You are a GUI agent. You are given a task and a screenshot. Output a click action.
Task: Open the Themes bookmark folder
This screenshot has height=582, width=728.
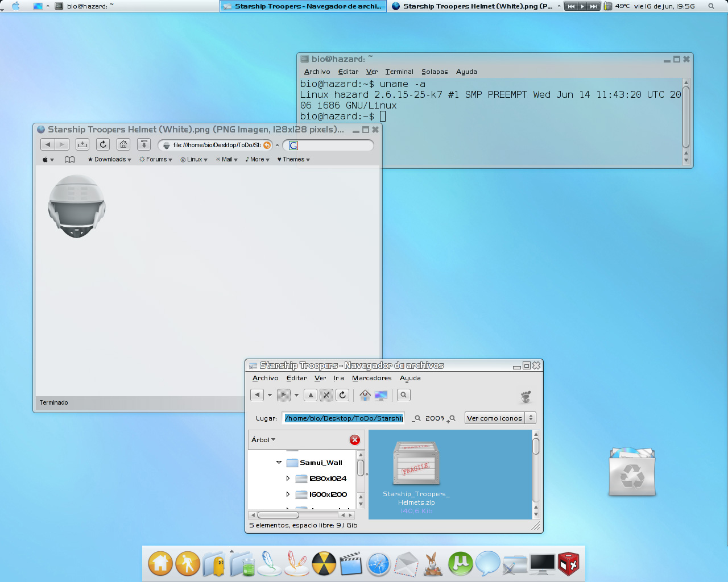coord(293,160)
